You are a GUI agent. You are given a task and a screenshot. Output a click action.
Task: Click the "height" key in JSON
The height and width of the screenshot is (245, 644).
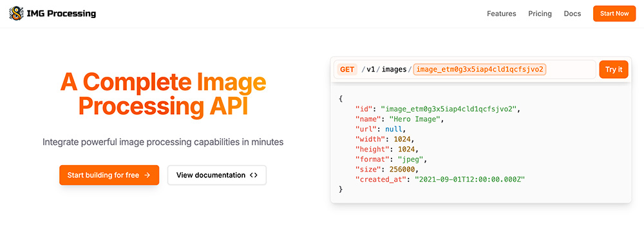(x=373, y=149)
